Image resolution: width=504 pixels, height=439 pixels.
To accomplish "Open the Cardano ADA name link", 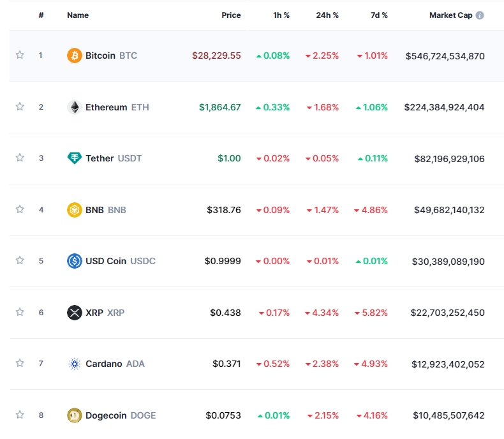I will coord(115,364).
